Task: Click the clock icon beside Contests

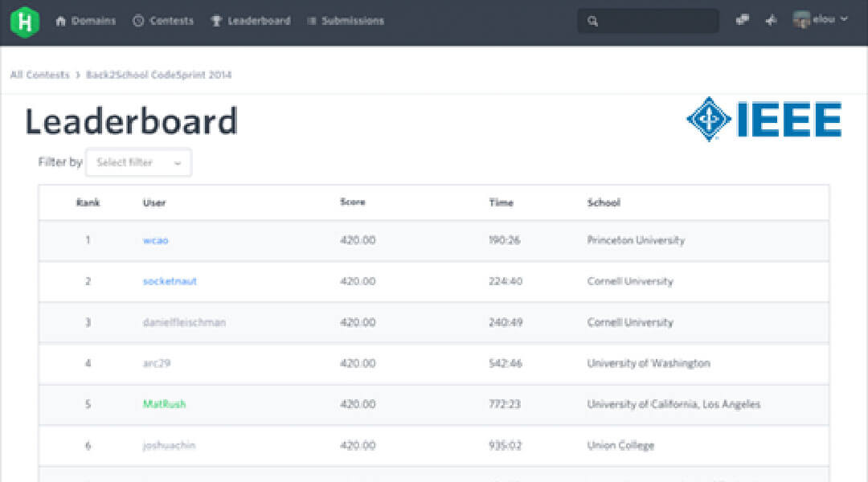Action: point(138,21)
